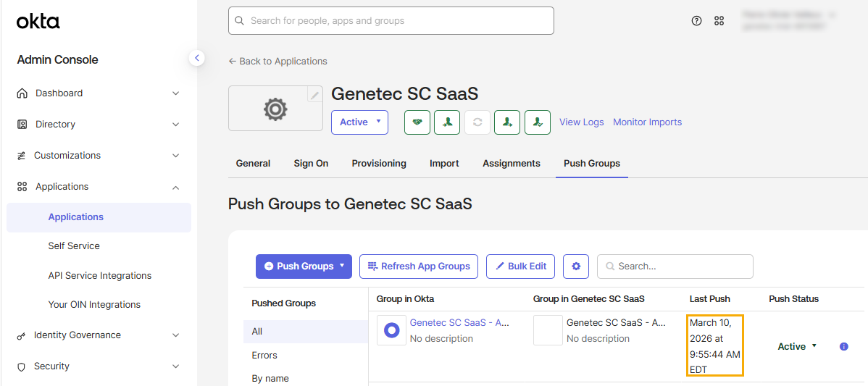Click the Identity Governance key icon
The height and width of the screenshot is (386, 868).
(x=22, y=335)
